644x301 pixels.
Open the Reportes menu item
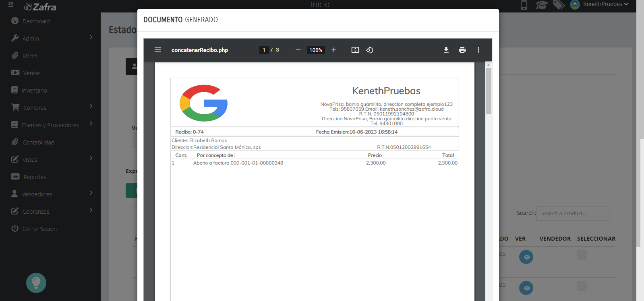pos(35,177)
